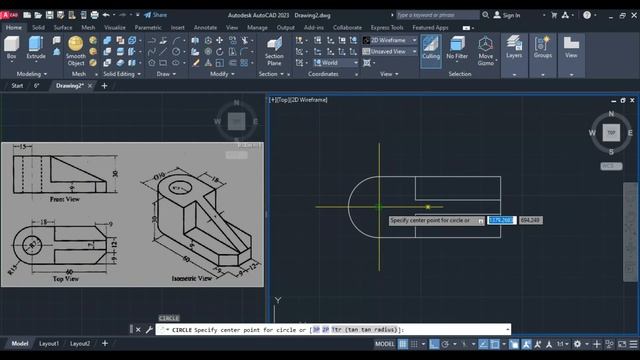Click the keyword search input field
Screen dimensions: 640x360
[x=438, y=15]
